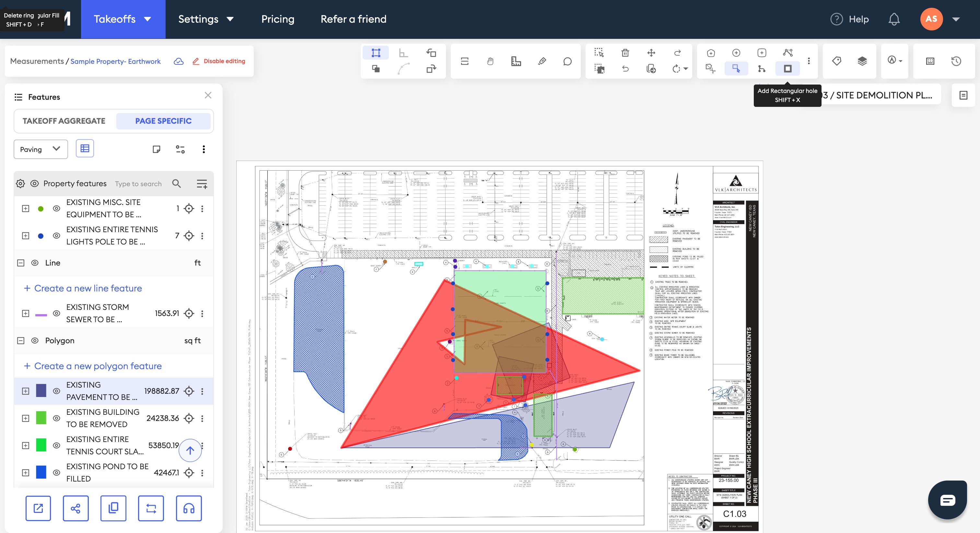Toggle visibility of EXISTING POND TO BE FILLED
Screen dimensions: 980x533
pos(56,472)
